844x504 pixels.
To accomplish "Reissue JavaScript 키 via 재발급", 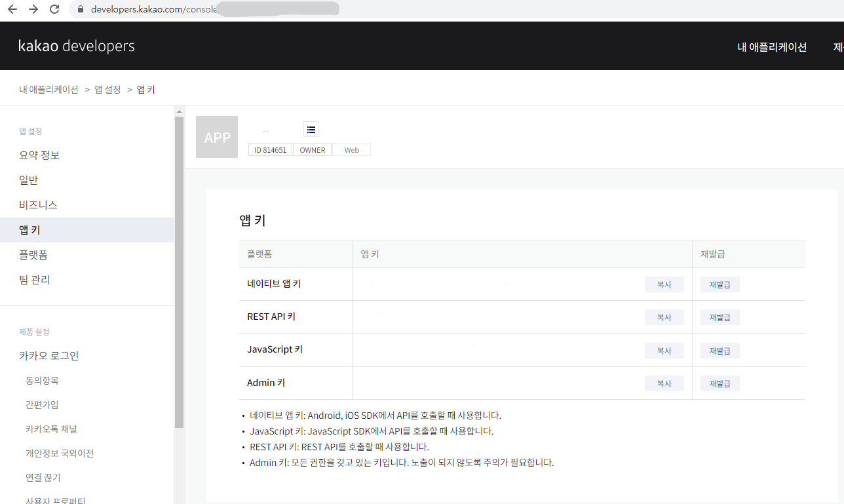I will click(x=719, y=351).
